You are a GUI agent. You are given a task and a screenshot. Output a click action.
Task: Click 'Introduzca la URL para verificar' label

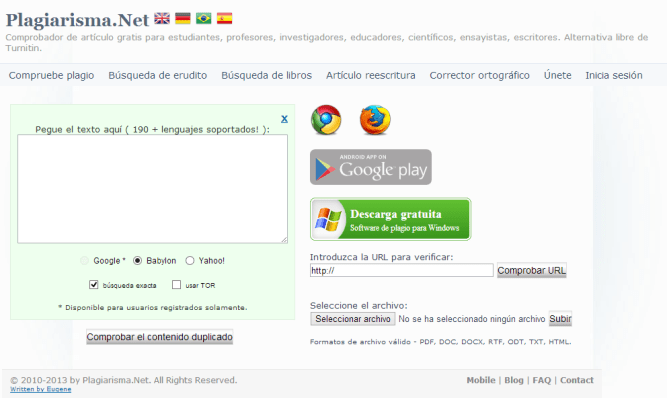382,257
